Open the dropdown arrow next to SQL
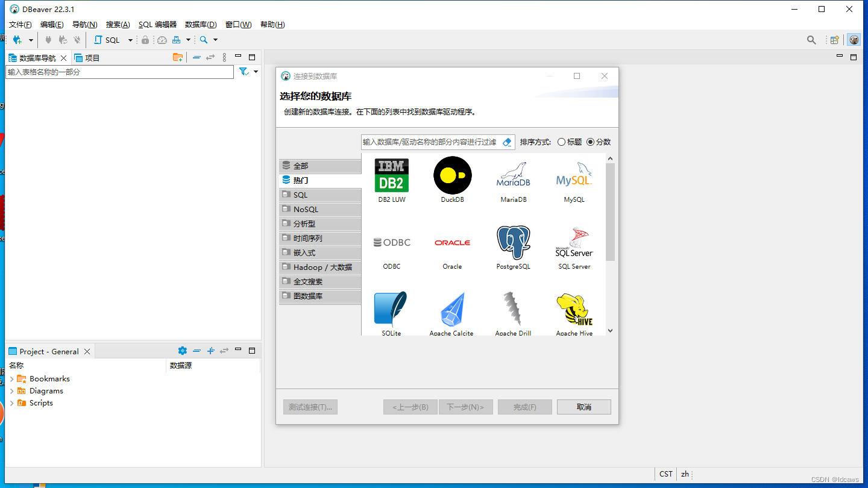The height and width of the screenshot is (488, 868). 130,40
